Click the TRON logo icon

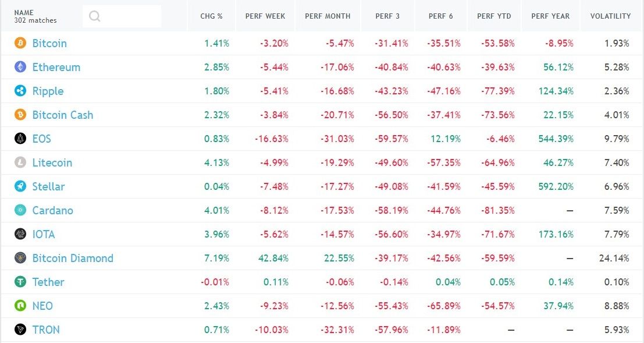[20, 330]
